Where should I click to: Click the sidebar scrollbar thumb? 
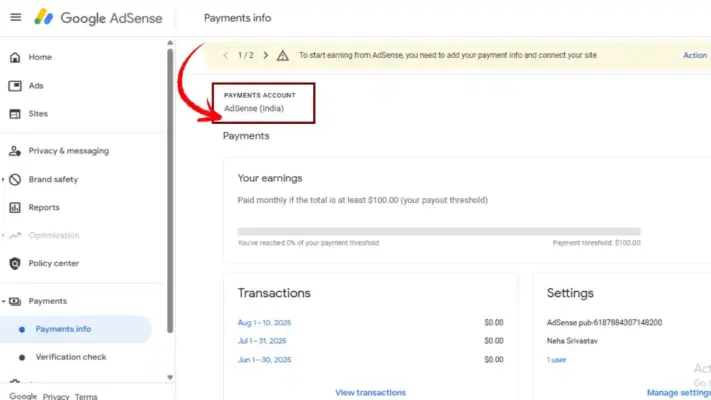(170, 190)
